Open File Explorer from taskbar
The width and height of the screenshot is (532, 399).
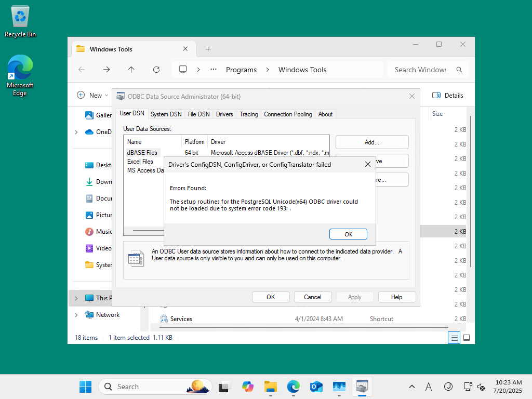[x=270, y=387]
